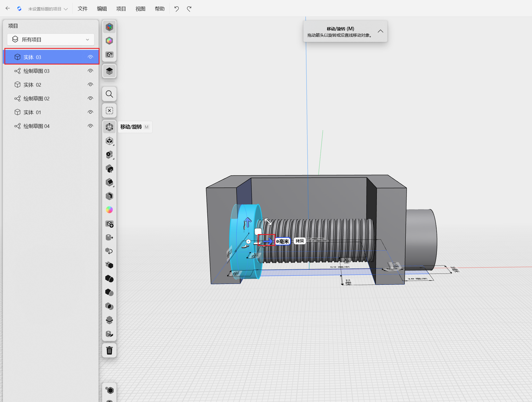Click the dashed-box deselect icon
The height and width of the screenshot is (402, 532).
109,111
